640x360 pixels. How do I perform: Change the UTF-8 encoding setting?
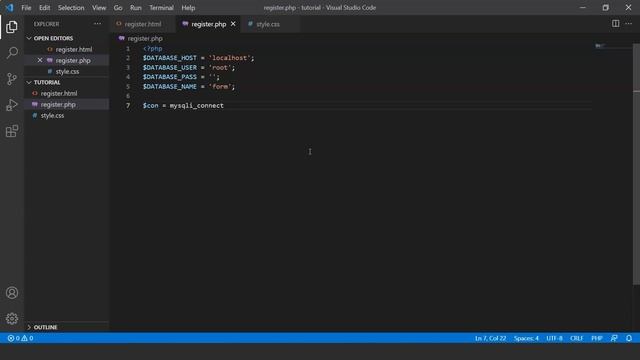click(x=554, y=338)
